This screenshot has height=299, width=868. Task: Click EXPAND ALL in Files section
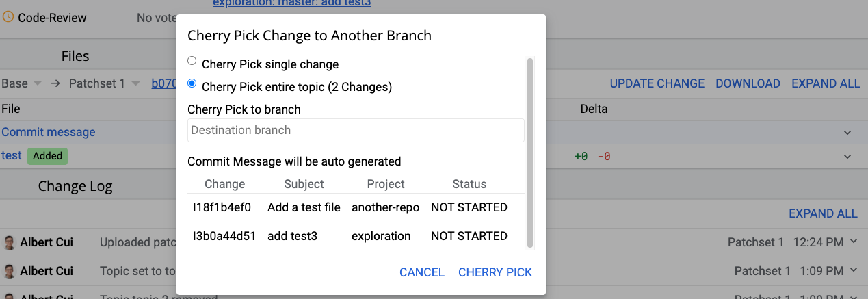pos(825,83)
